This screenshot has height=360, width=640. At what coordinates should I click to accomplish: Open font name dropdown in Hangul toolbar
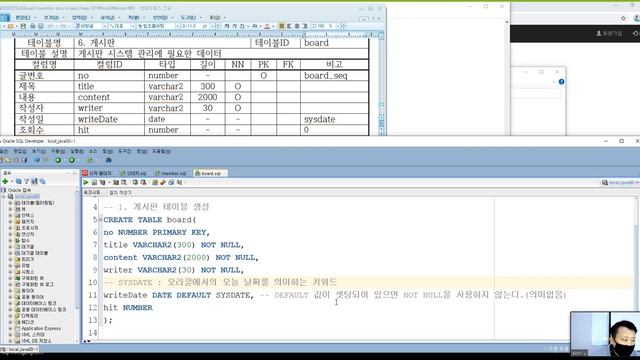[177, 26]
